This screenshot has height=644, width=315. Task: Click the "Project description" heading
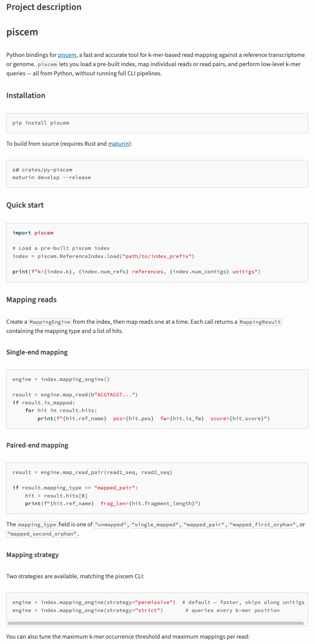click(44, 7)
